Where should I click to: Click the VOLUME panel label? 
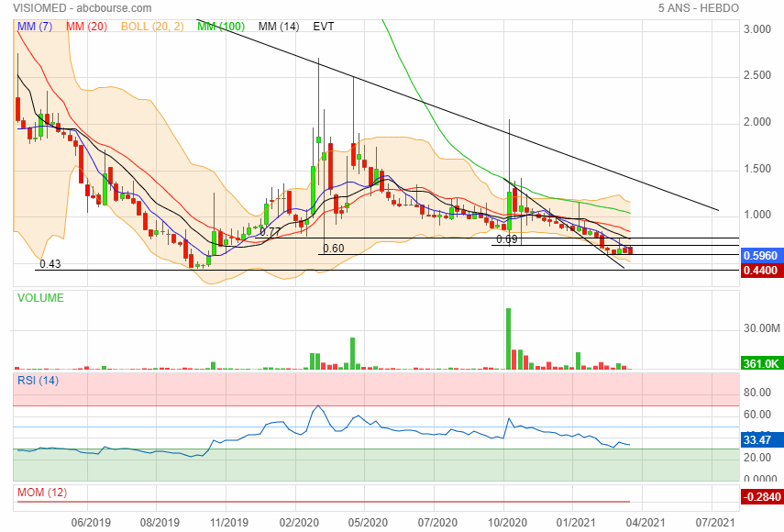click(40, 298)
